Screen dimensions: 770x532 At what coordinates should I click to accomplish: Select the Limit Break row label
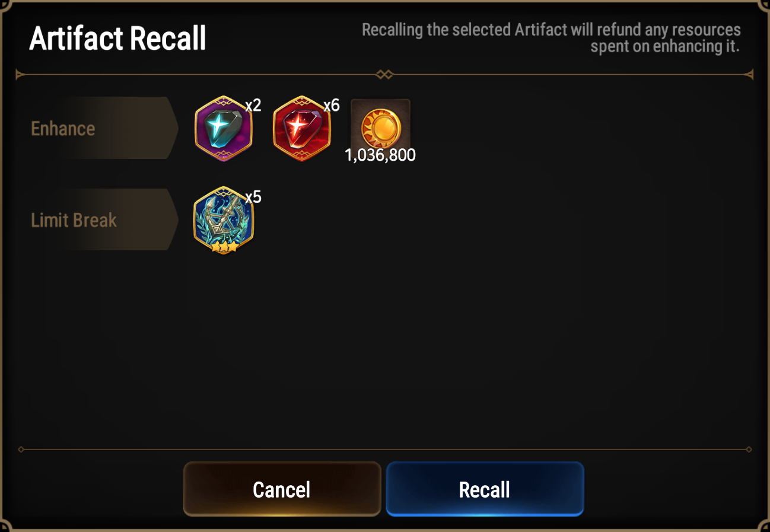[x=74, y=221]
